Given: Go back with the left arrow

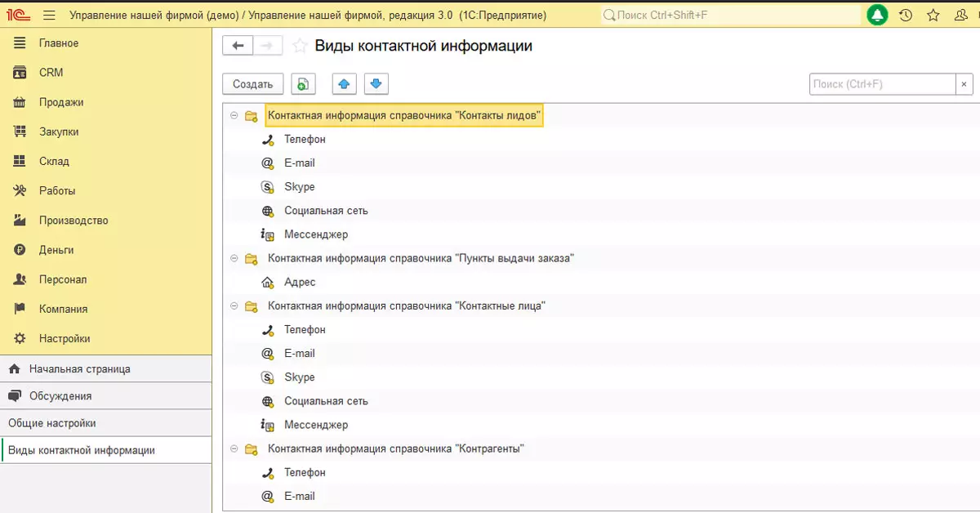Looking at the screenshot, I should (238, 47).
